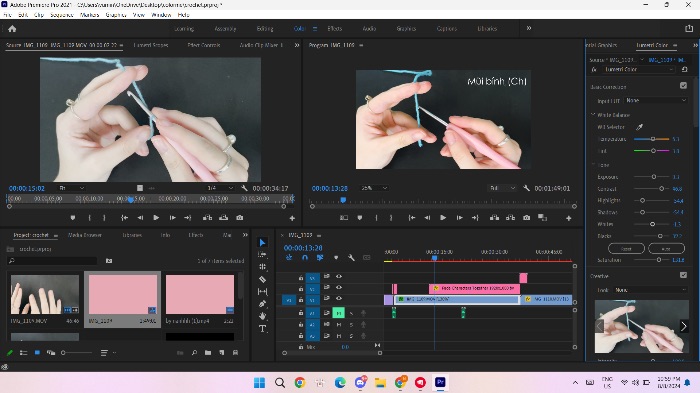Open Source monitor playback resolution dropdown
The width and height of the screenshot is (700, 393).
(220, 188)
